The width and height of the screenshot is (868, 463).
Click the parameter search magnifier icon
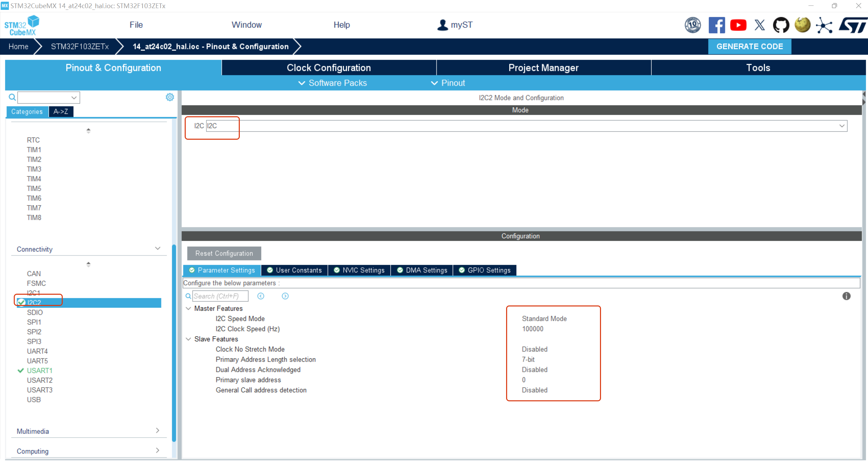click(188, 296)
